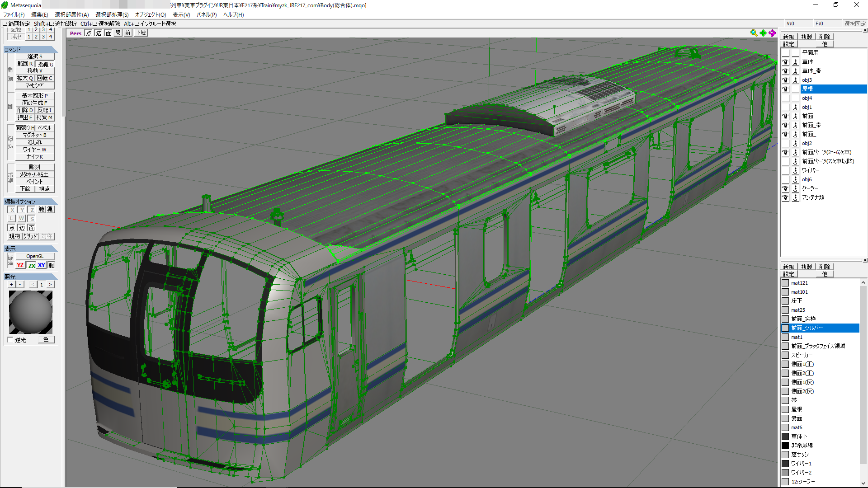Click the light sphere preview
This screenshot has width=868, height=488.
coord(31,312)
